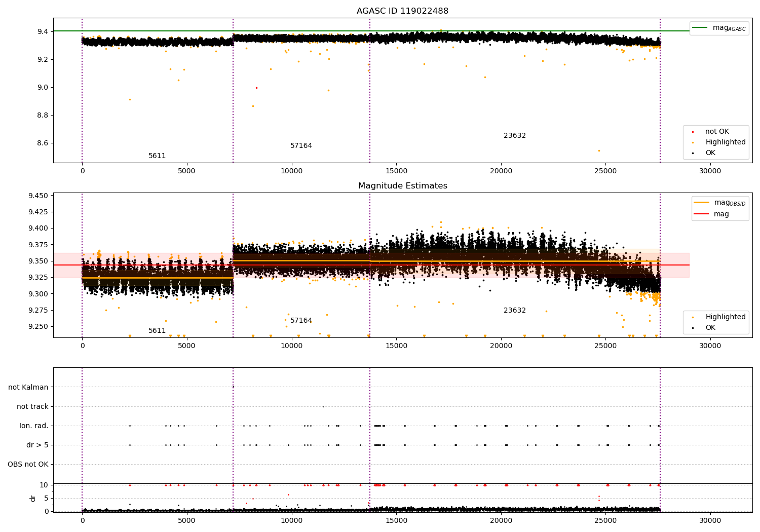Click obsid label '57164' in Magnitude Estimates plot
The height and width of the screenshot is (532, 760).
pos(301,321)
